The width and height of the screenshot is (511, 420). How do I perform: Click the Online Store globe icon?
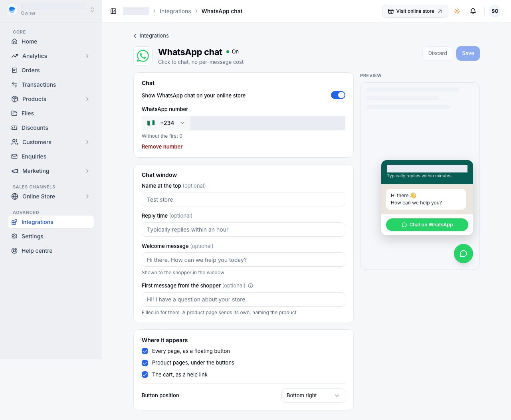point(15,196)
